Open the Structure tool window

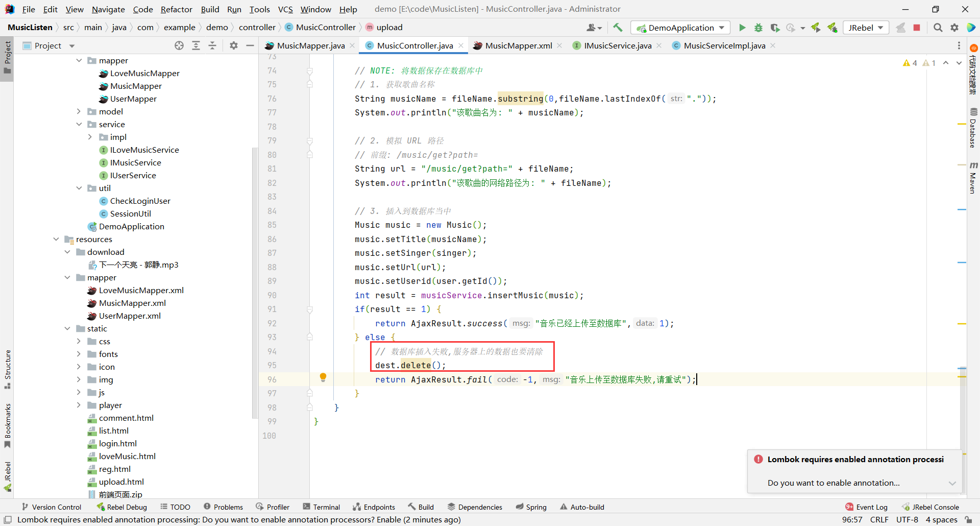[x=7, y=369]
